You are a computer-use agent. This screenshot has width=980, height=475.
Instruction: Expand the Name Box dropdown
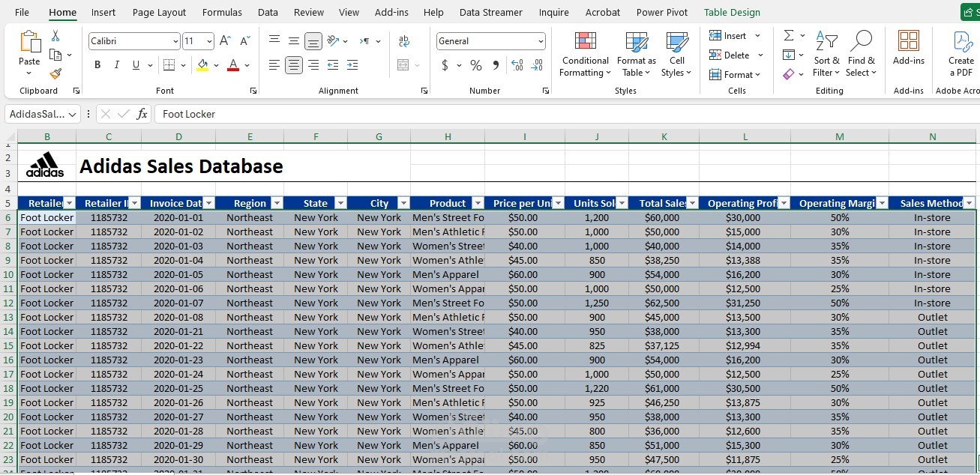73,114
